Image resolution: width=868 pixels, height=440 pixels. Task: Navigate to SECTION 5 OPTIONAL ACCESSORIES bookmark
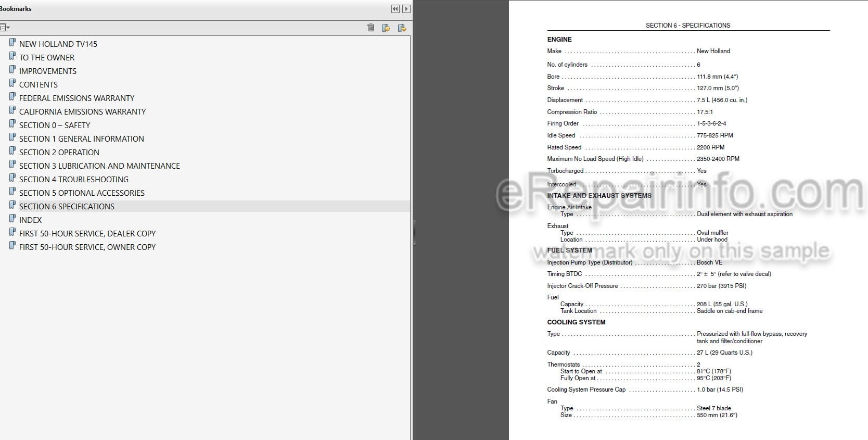point(82,193)
